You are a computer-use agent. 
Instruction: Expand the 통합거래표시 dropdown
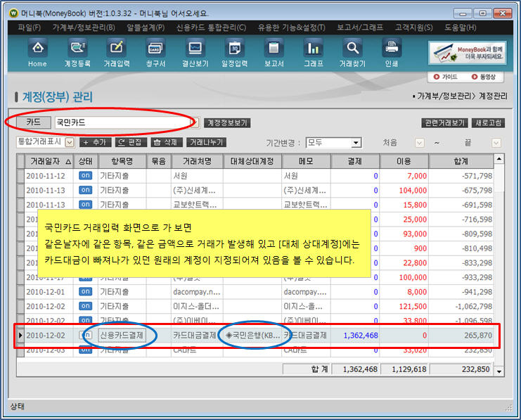70,142
